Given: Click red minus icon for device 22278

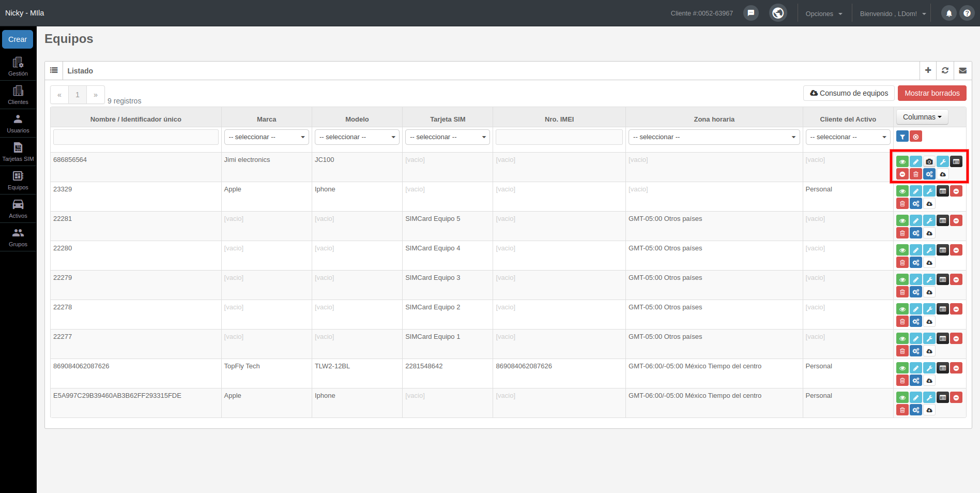Looking at the screenshot, I should 956,309.
